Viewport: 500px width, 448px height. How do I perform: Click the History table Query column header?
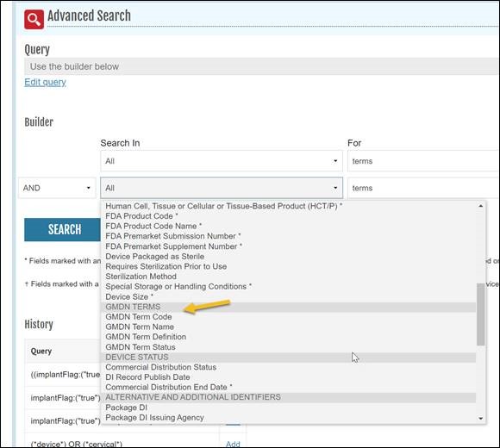[41, 352]
